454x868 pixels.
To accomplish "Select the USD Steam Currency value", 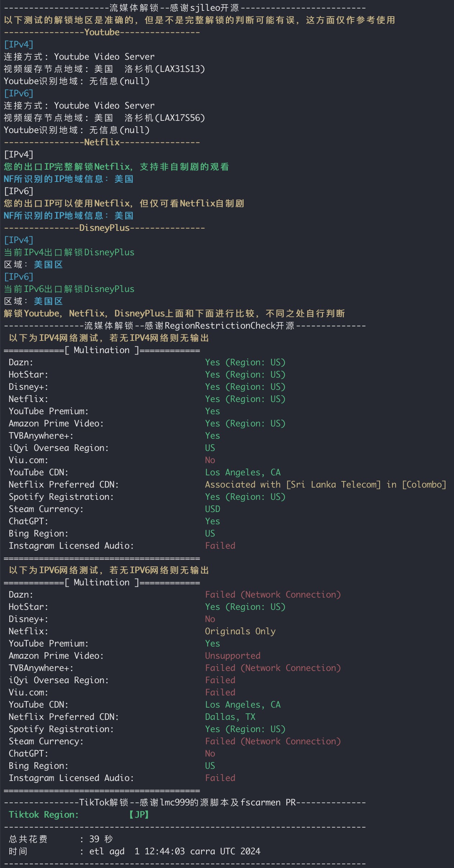I will 212,509.
